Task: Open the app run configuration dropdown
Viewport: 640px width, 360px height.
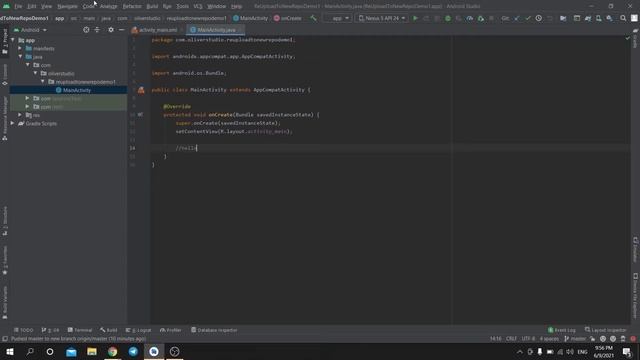Action: point(338,18)
